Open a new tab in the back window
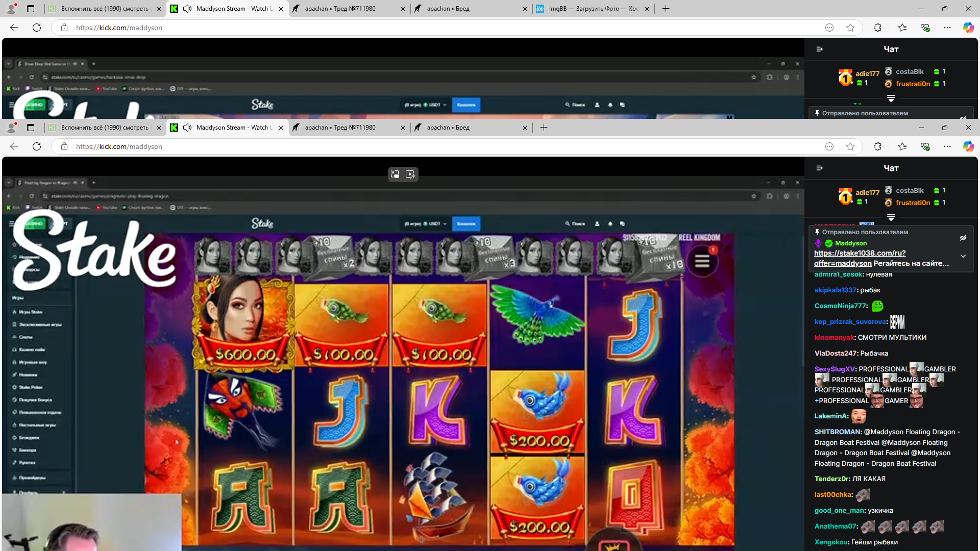The image size is (980, 551). [x=666, y=9]
